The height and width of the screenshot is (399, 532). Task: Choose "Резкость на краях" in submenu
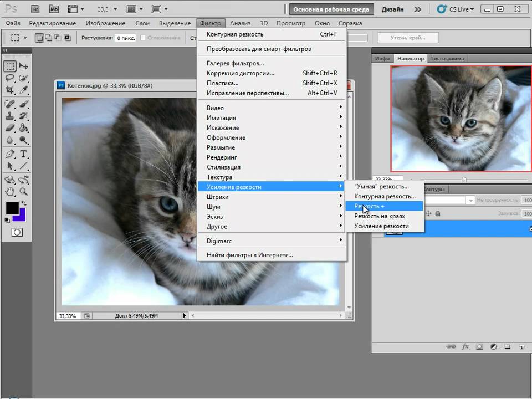click(x=380, y=216)
